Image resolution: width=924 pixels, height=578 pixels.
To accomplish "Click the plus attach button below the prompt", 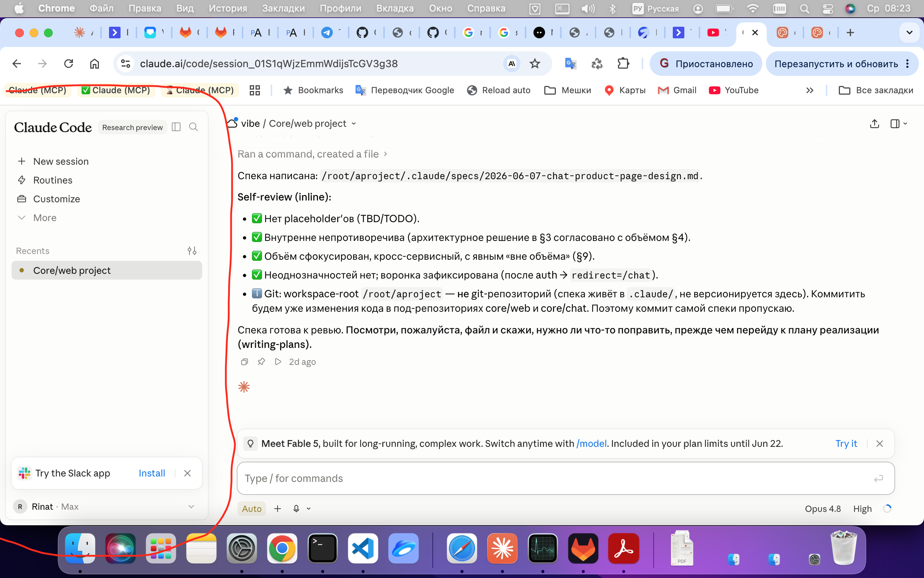I will point(278,508).
